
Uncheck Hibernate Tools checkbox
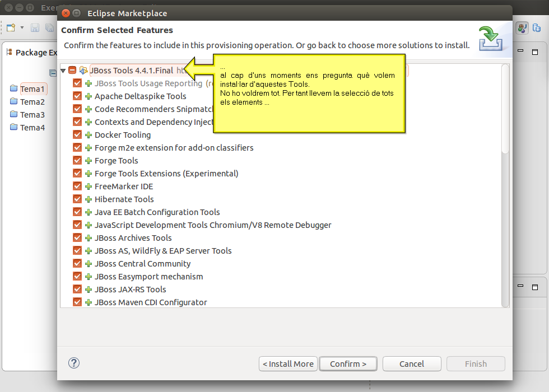coord(77,199)
